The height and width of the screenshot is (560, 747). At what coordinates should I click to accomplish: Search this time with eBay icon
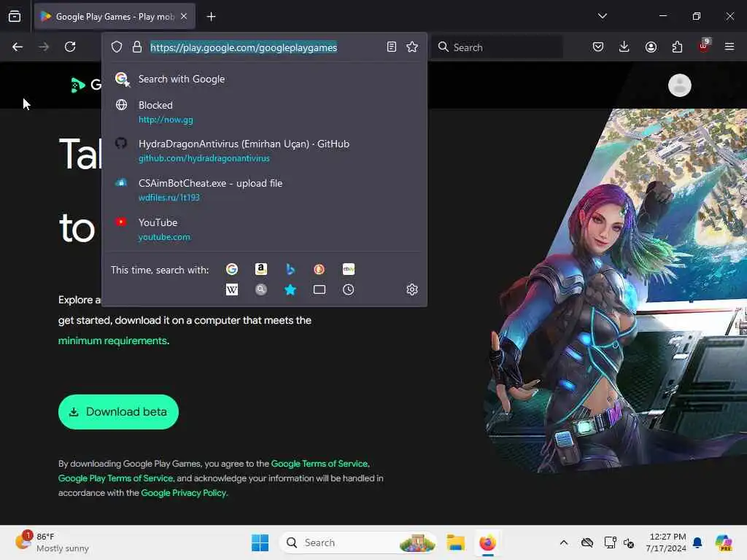pos(349,270)
